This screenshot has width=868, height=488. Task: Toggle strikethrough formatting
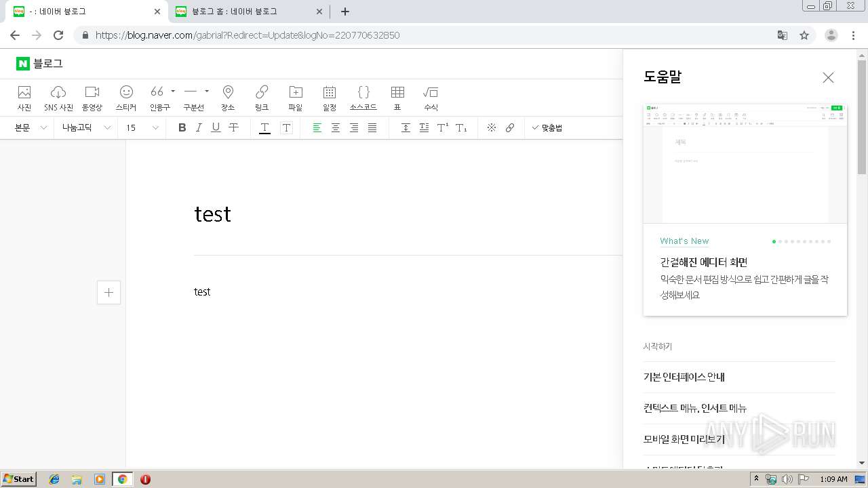[233, 127]
